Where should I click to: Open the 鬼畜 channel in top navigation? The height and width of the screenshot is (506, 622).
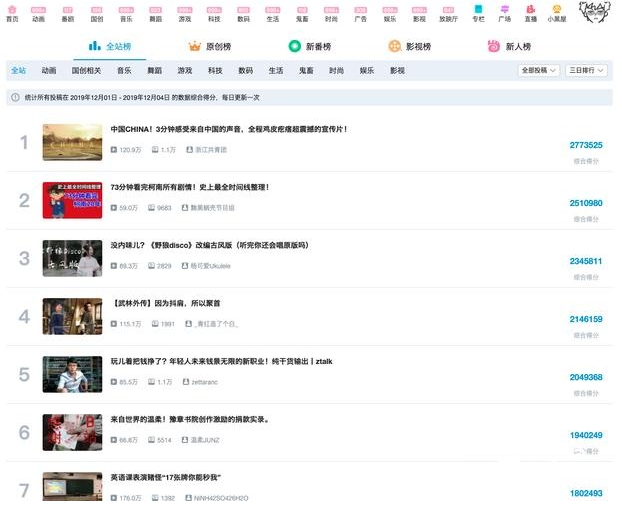coord(302,14)
